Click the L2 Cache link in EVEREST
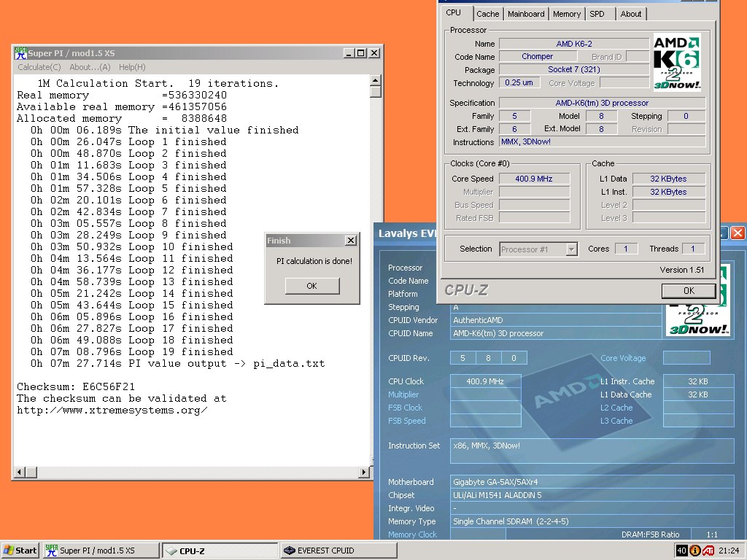This screenshot has height=560, width=747. (x=616, y=408)
